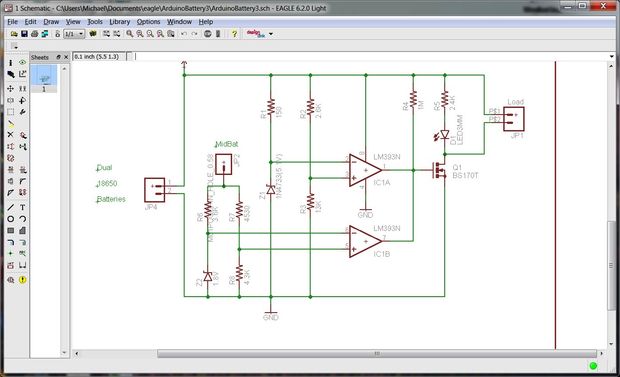Viewport: 620px width, 377px height.
Task: Click the ERC warning icon
Action: click(x=23, y=280)
